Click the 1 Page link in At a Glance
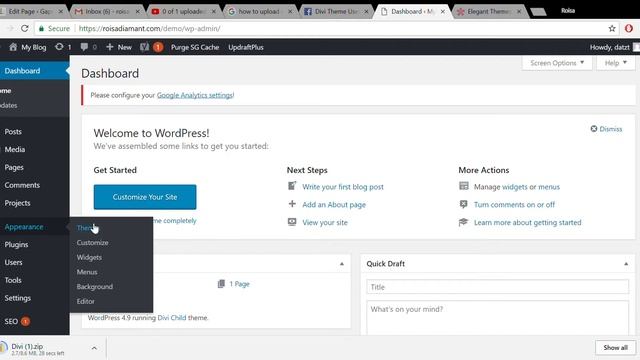The image size is (640, 360). click(x=239, y=284)
